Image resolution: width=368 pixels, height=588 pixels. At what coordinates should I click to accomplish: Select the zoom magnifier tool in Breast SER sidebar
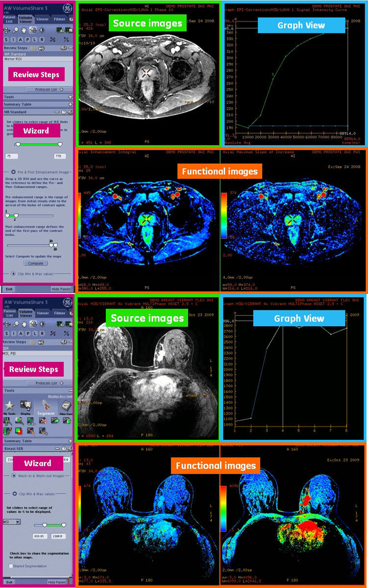(x=16, y=324)
